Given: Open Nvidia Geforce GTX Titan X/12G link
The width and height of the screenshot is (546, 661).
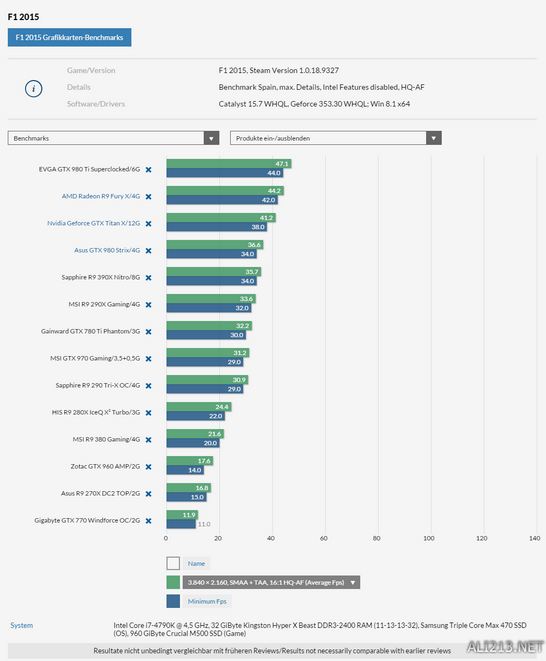Looking at the screenshot, I should (94, 223).
